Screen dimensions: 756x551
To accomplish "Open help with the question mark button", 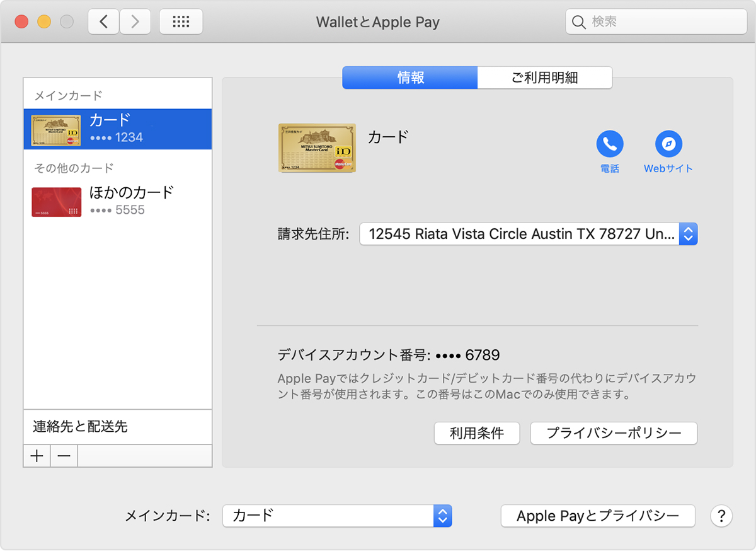I will (x=721, y=516).
